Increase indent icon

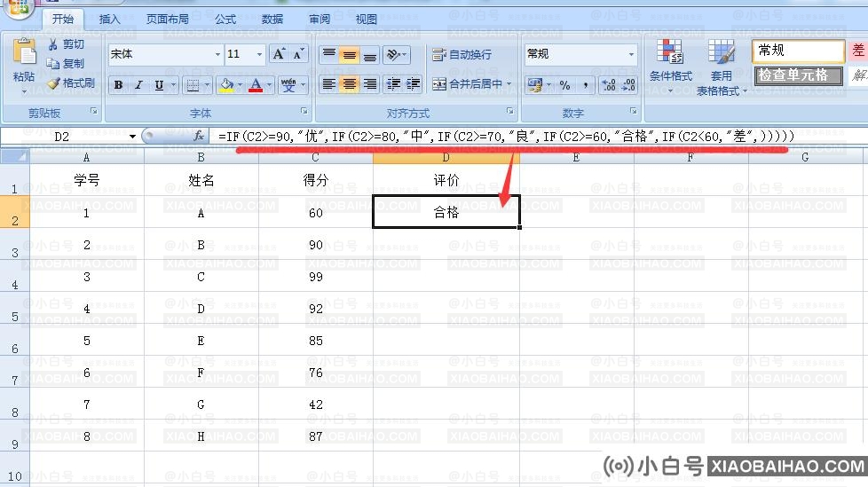tap(413, 84)
